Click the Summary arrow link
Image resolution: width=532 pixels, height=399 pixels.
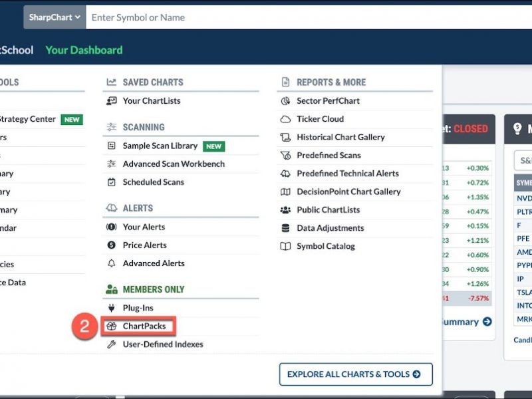[x=467, y=322]
